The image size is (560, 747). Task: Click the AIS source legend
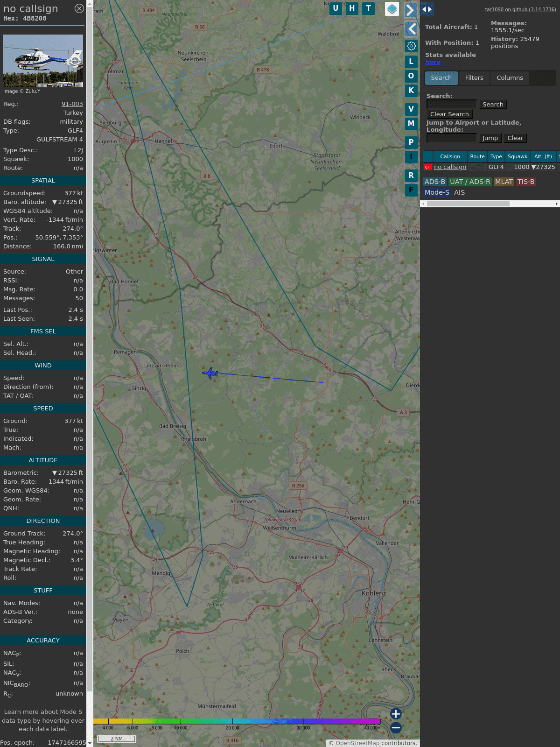(x=459, y=192)
